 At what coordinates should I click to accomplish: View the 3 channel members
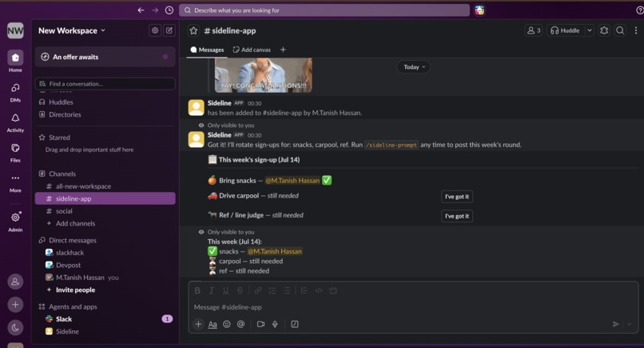(534, 30)
